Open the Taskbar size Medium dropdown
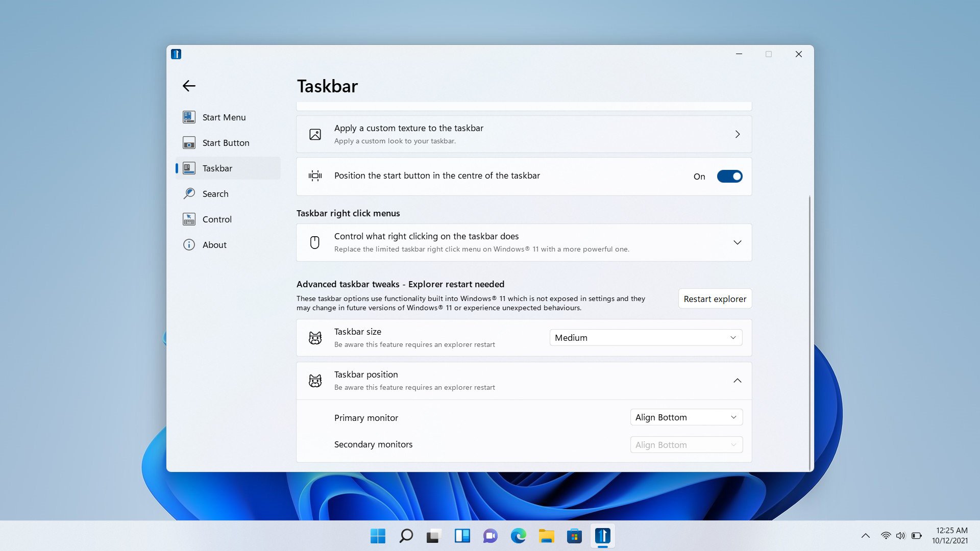The width and height of the screenshot is (980, 551). tap(646, 338)
